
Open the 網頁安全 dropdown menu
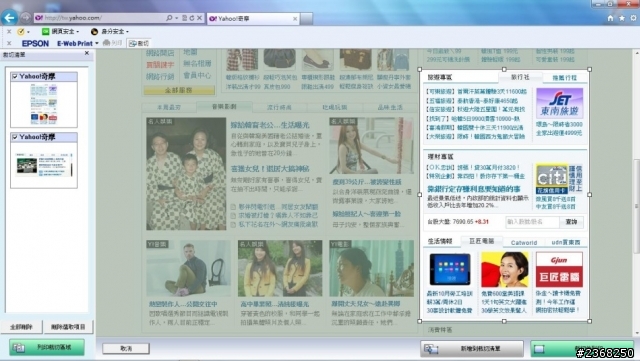(60, 31)
